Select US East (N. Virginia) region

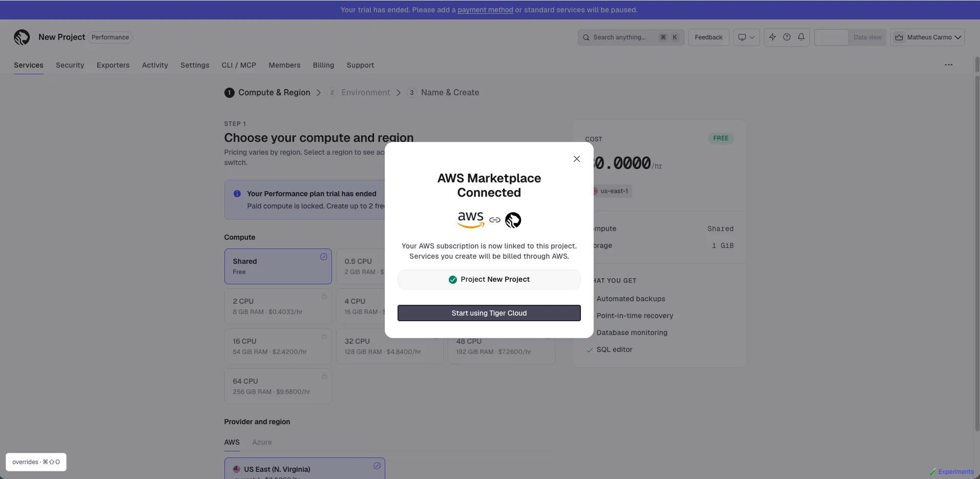click(304, 469)
